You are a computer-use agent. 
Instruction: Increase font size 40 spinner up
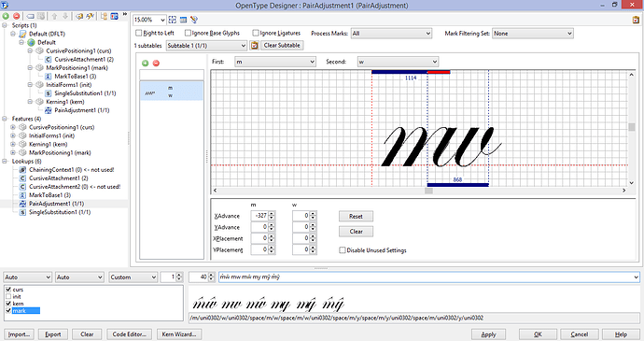[x=211, y=276]
